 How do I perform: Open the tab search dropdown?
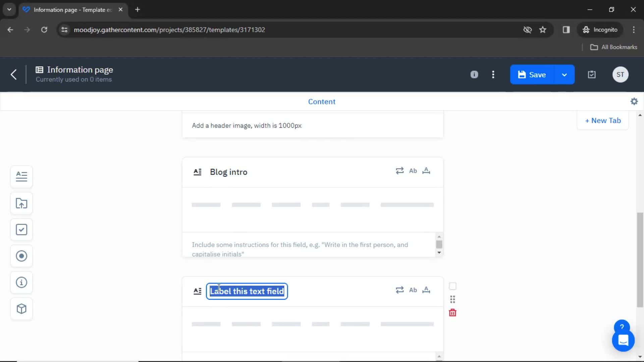(x=9, y=10)
